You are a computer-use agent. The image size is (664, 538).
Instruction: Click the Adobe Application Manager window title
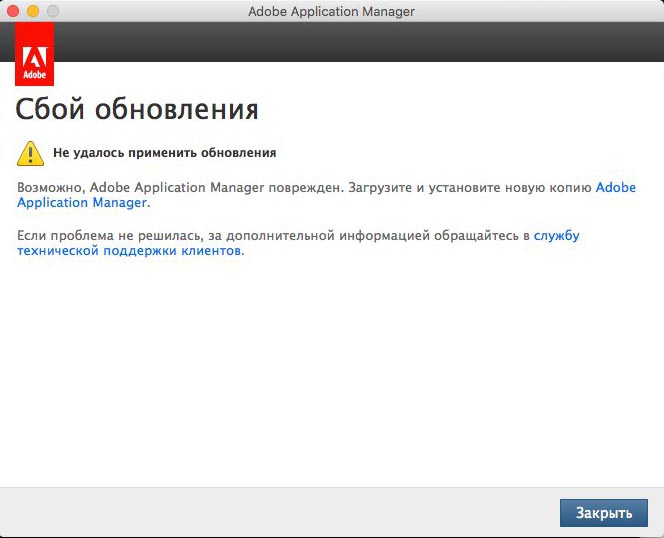331,11
